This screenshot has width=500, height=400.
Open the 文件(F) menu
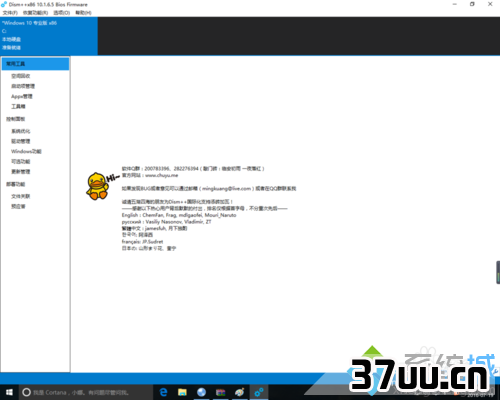[10, 13]
